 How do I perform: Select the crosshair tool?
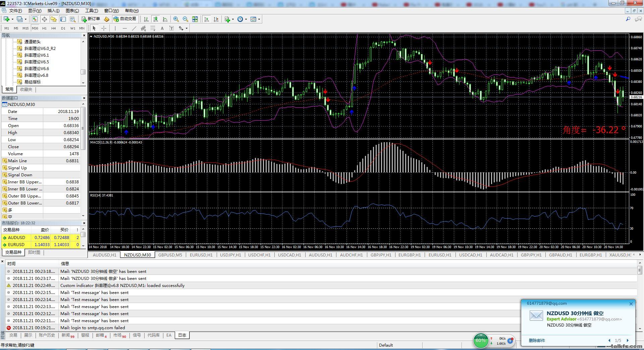pos(104,28)
